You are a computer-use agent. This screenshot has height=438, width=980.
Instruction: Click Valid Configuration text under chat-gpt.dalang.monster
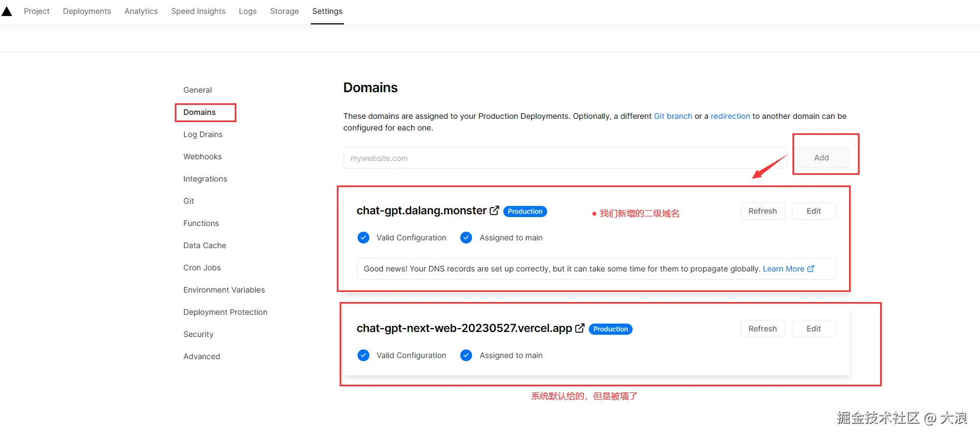click(x=411, y=238)
